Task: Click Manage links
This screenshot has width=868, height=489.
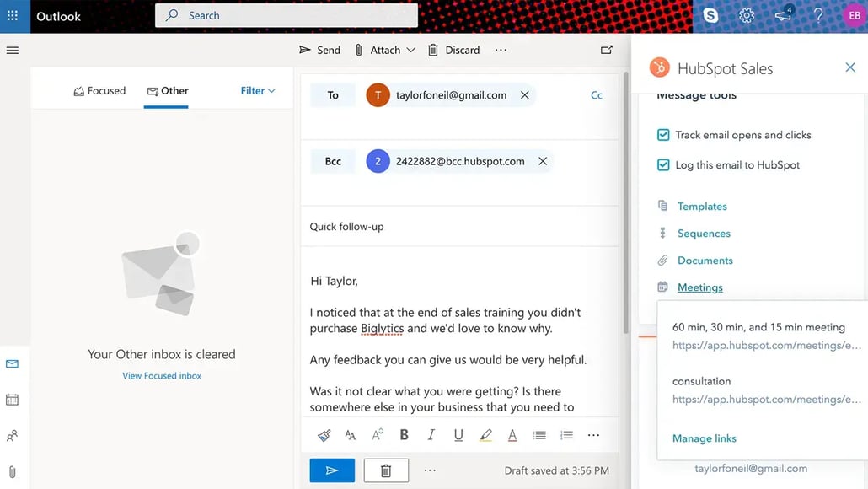Action: (x=705, y=438)
